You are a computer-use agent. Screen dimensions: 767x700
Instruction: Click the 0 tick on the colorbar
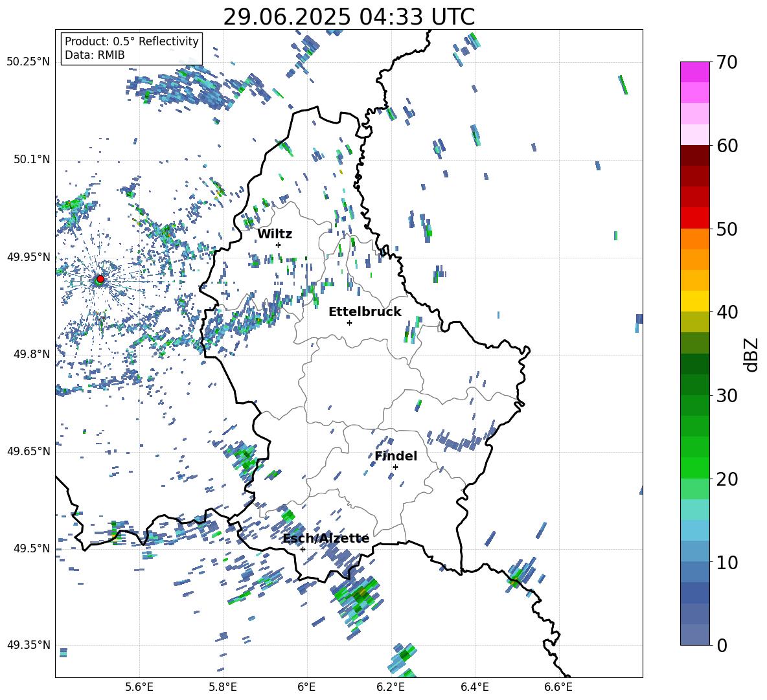(x=722, y=645)
